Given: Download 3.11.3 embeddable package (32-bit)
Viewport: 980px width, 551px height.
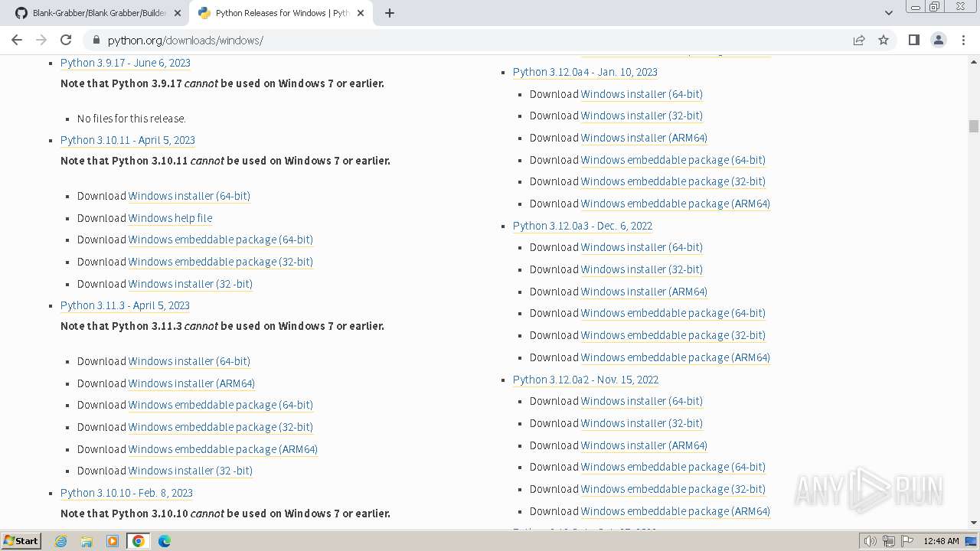Looking at the screenshot, I should (x=220, y=427).
